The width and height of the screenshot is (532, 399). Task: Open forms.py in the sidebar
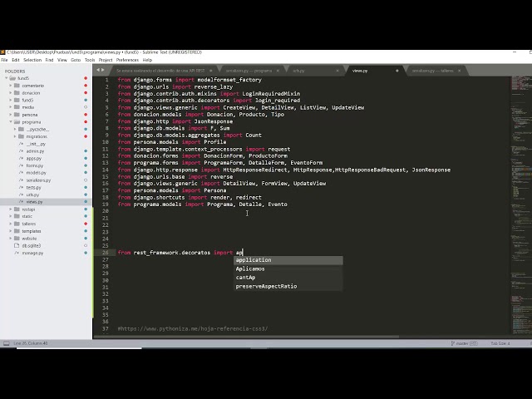pyautogui.click(x=35, y=165)
